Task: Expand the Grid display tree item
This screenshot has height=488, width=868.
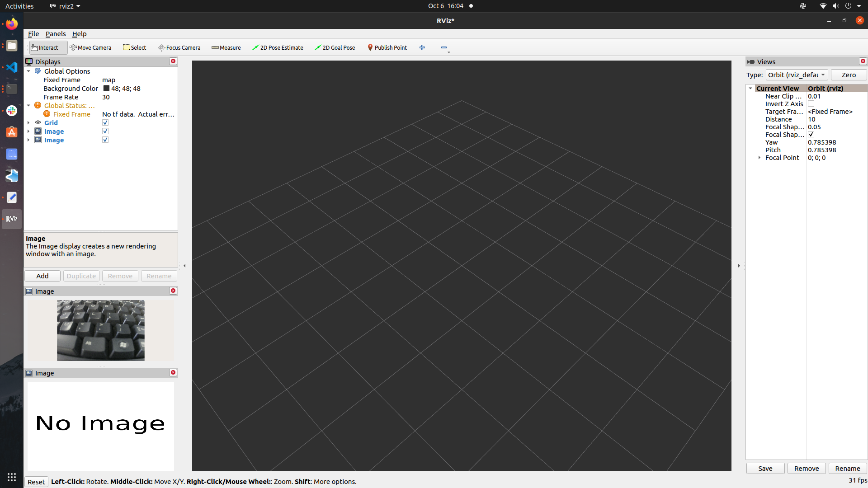Action: click(x=28, y=122)
